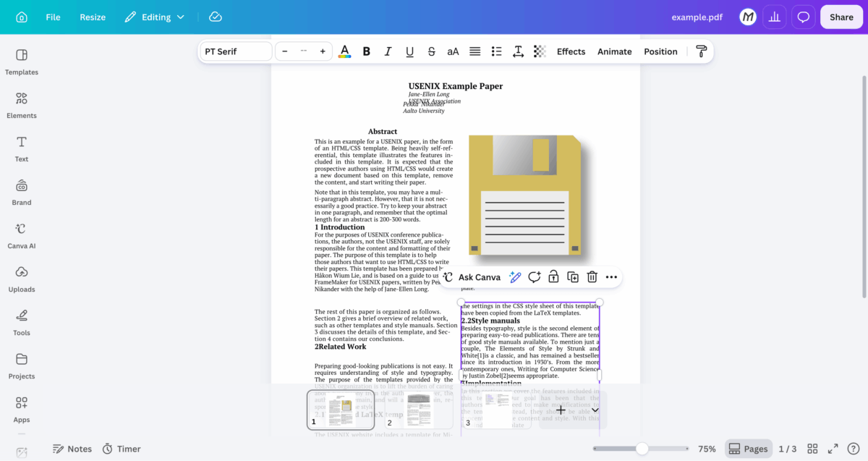Toggle bulleted list formatting
Image resolution: width=868 pixels, height=461 pixels.
coord(497,51)
